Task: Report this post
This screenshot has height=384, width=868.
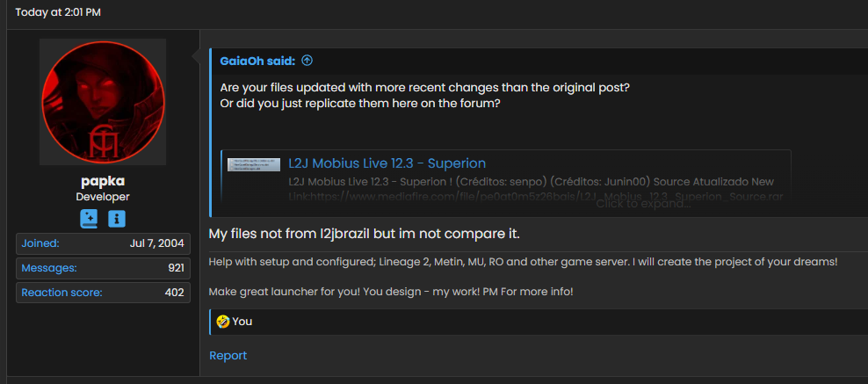Action: pos(228,355)
